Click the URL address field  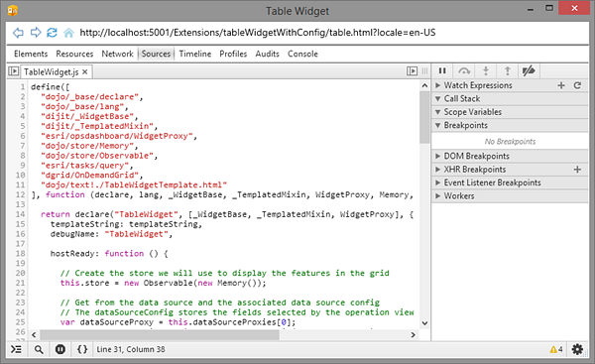[258, 33]
